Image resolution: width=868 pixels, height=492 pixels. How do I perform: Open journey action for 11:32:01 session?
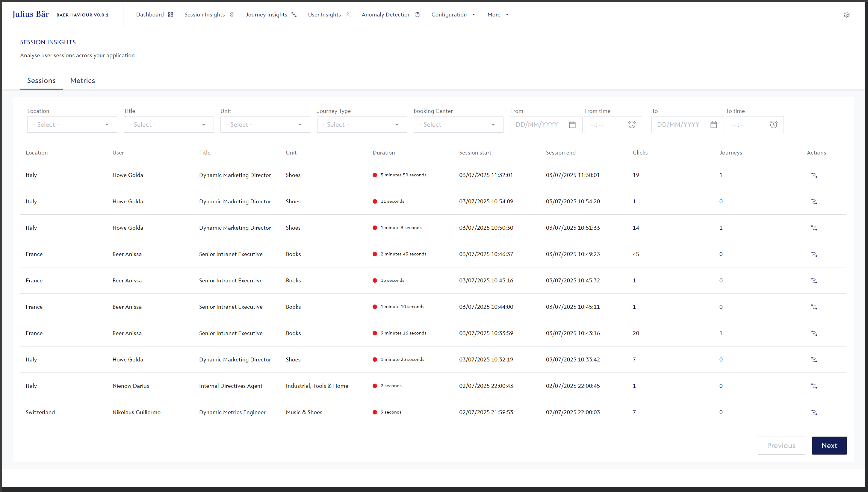[814, 175]
